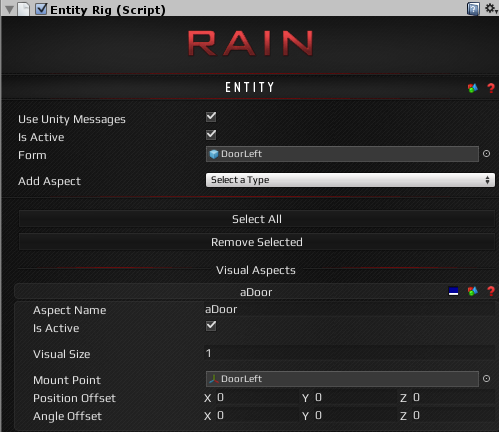Click the Form field DoorLeft

tap(342, 154)
